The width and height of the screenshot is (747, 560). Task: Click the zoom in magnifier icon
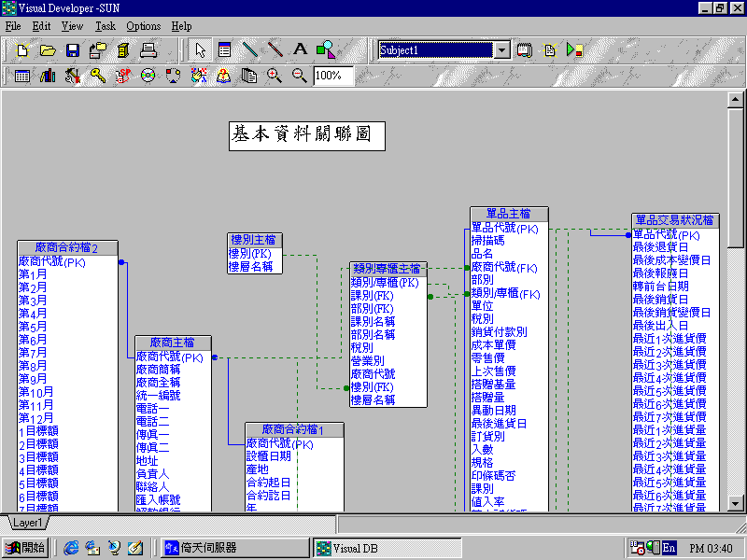[x=275, y=76]
